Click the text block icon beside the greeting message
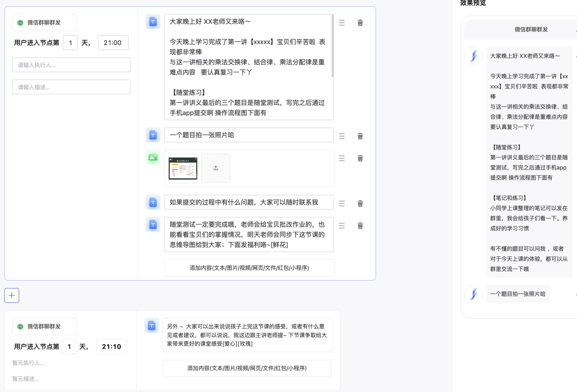Viewport: 577px width, 392px height. (x=153, y=22)
